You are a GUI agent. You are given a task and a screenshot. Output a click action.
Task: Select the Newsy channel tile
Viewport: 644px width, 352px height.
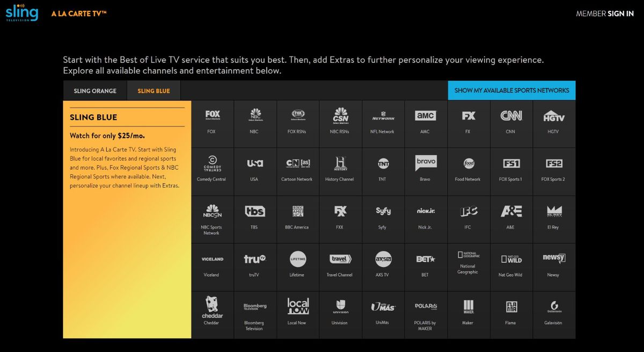(x=554, y=267)
